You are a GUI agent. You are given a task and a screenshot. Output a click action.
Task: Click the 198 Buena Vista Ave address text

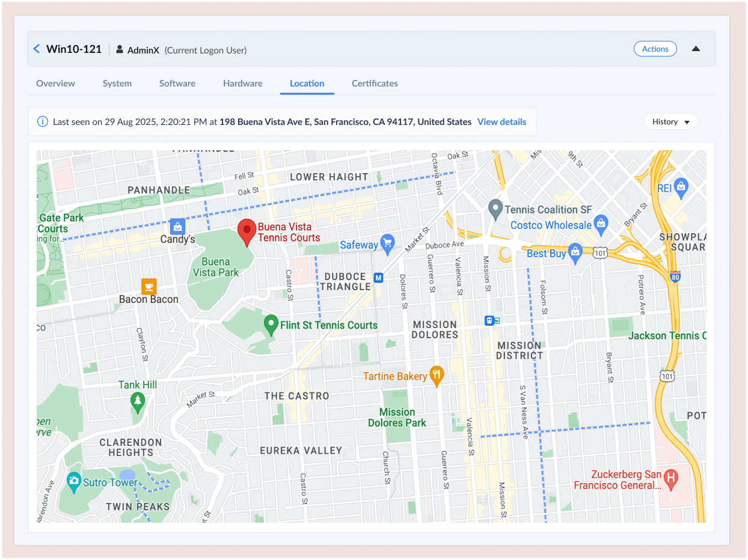[345, 121]
